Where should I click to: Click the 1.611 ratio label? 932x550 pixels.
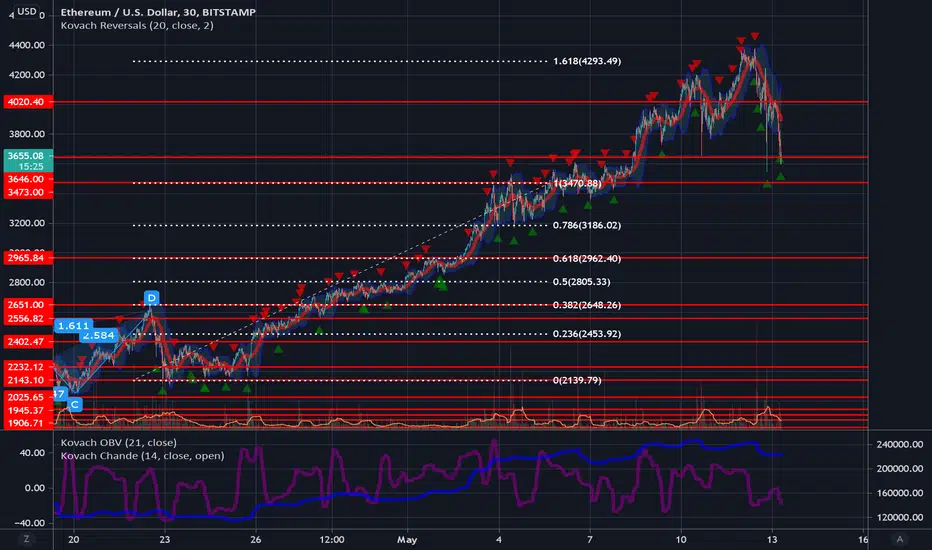(73, 325)
